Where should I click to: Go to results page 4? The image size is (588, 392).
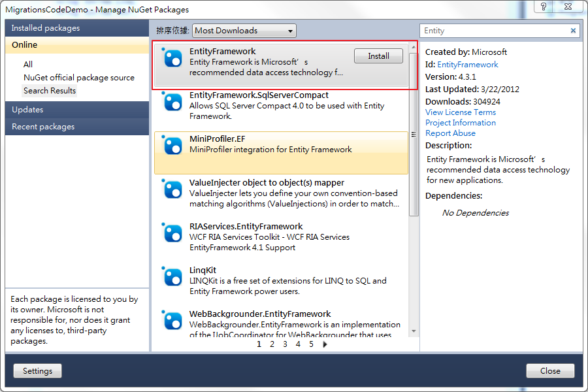(x=298, y=344)
